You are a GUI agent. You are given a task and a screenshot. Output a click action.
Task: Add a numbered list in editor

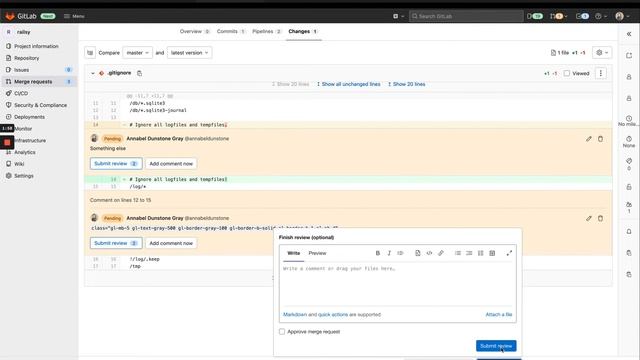pos(469,253)
